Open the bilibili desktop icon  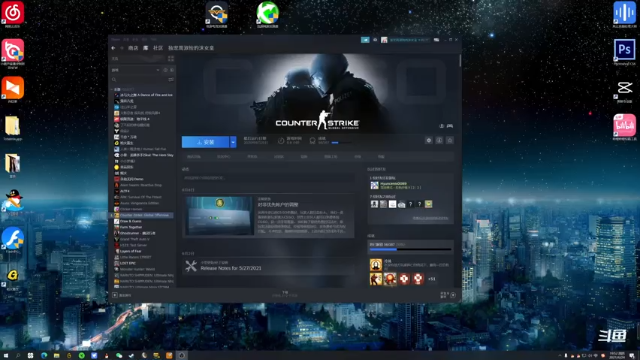click(x=624, y=127)
